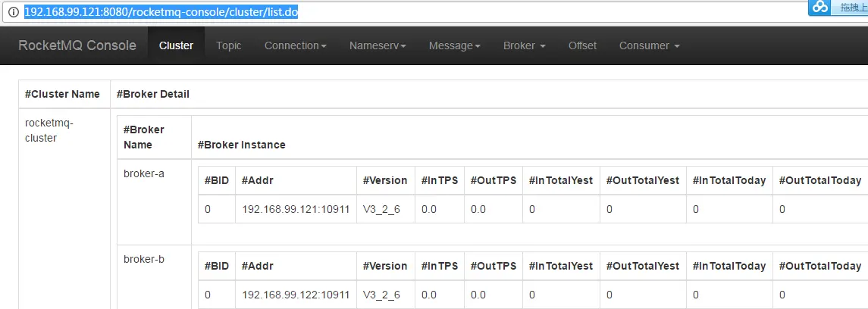Click #InTotalToday header in broker-a table

click(x=729, y=180)
